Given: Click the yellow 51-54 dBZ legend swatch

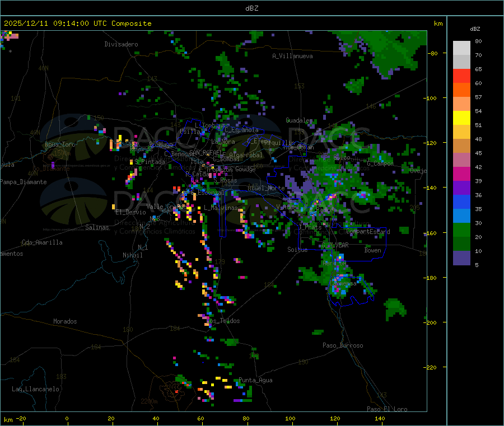Looking at the screenshot, I should [x=461, y=118].
